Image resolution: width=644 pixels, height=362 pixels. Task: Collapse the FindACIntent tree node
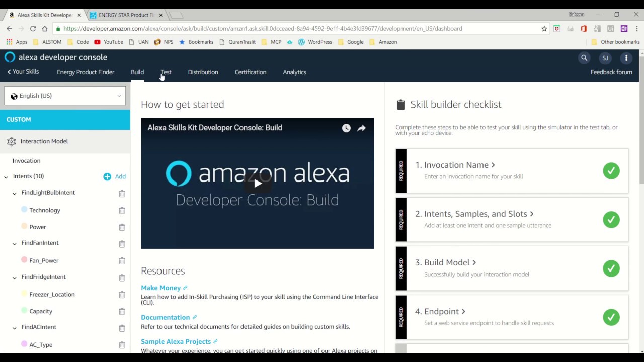pyautogui.click(x=14, y=328)
